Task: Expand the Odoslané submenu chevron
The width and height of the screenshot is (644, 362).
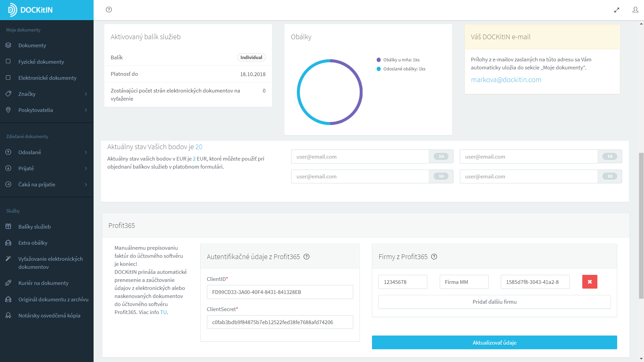Action: pos(86,153)
